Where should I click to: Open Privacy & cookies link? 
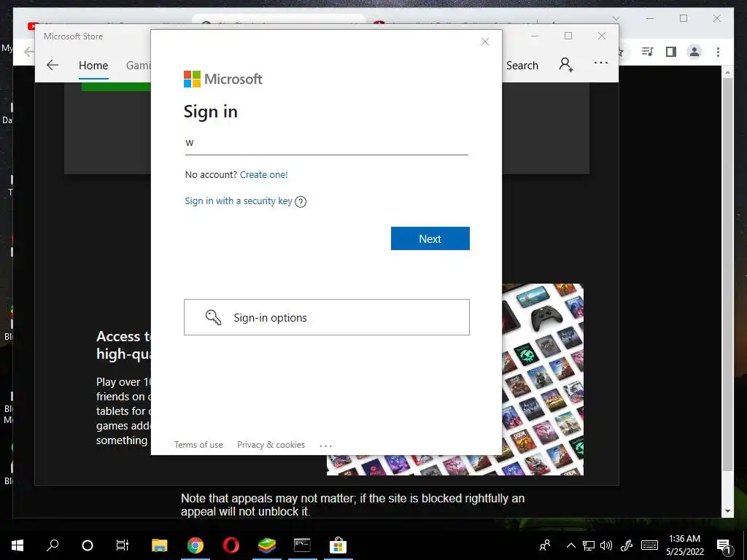pos(271,445)
